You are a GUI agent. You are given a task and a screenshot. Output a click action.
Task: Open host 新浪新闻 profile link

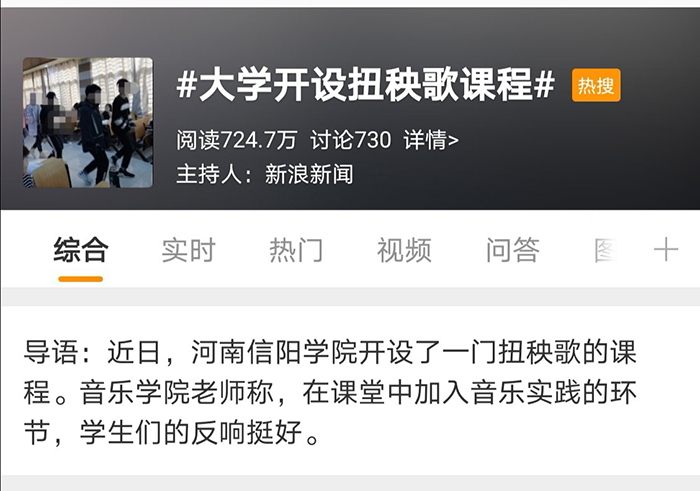point(309,174)
